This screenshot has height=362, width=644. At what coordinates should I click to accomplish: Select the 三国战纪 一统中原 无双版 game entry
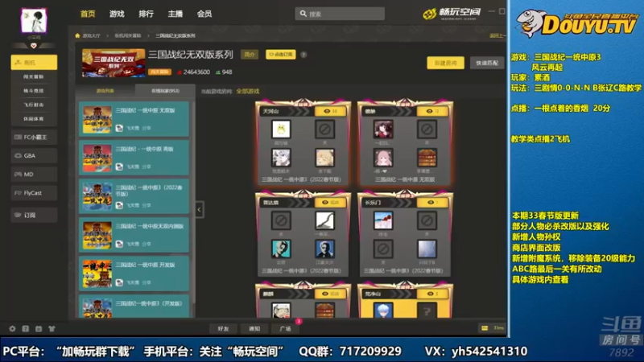click(134, 119)
